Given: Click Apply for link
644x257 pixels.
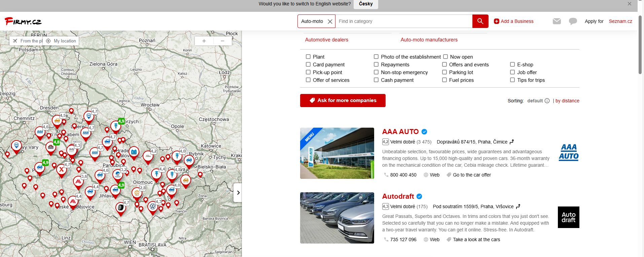Looking at the screenshot, I should pyautogui.click(x=594, y=21).
